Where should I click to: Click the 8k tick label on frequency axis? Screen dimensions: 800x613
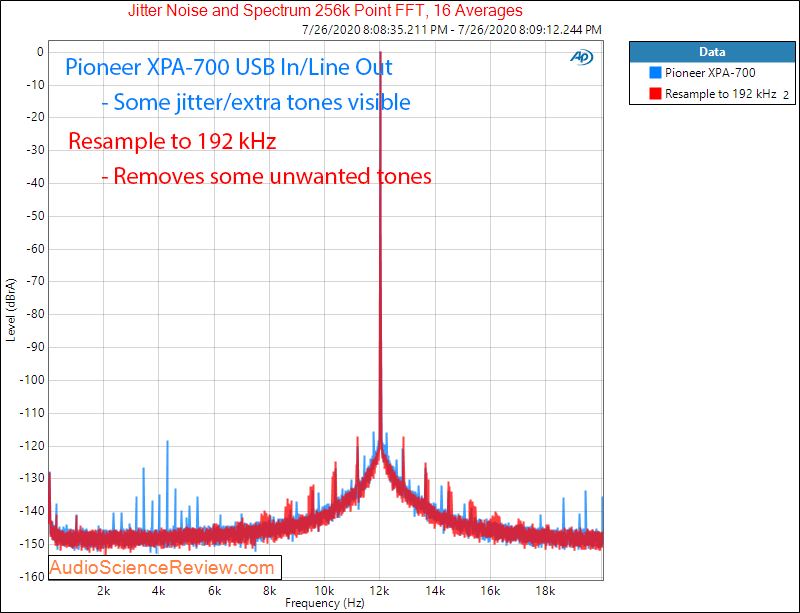[269, 591]
